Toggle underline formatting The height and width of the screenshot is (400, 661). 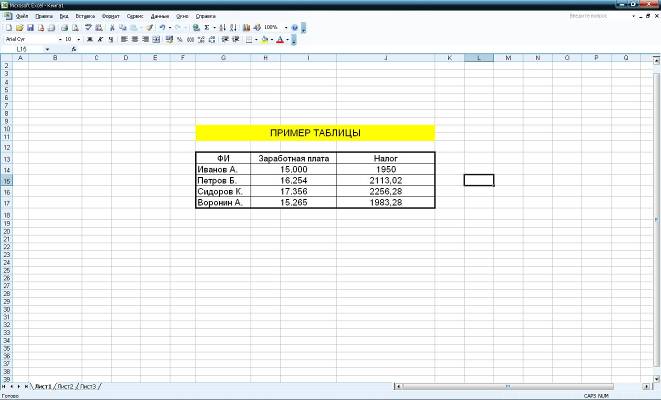pyautogui.click(x=110, y=40)
